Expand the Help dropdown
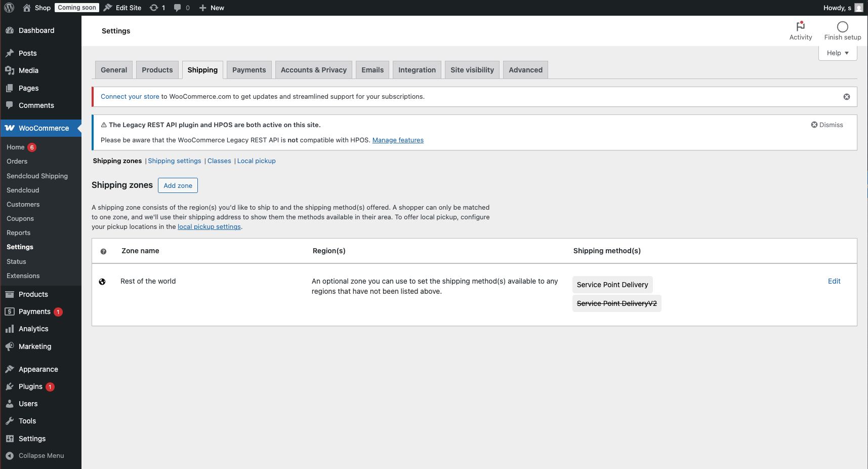 (x=838, y=53)
